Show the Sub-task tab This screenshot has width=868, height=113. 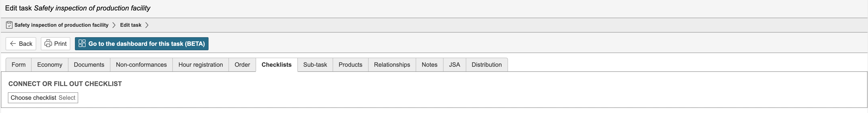[315, 65]
